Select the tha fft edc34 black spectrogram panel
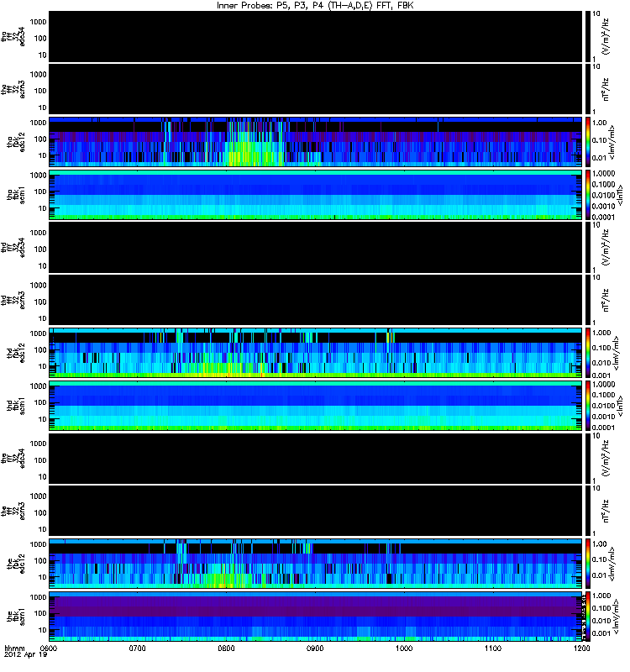The height and width of the screenshot is (672, 630). [316, 37]
